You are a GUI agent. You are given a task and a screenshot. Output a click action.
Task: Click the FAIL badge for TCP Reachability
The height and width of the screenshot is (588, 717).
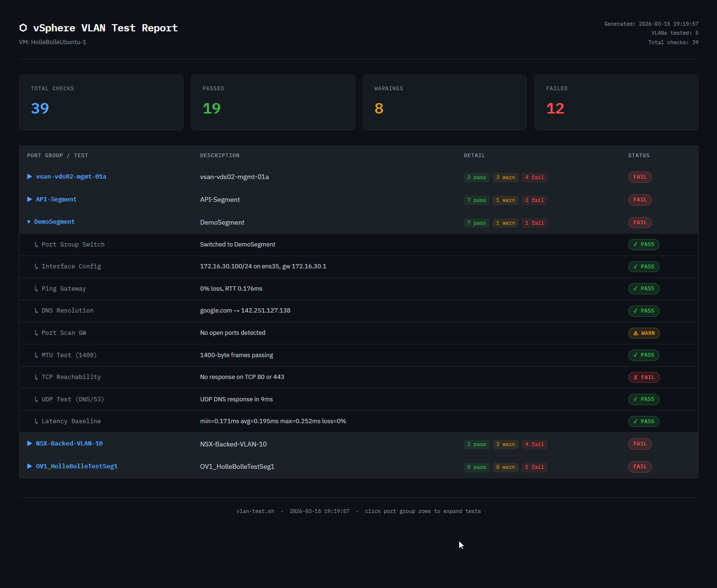tap(643, 377)
